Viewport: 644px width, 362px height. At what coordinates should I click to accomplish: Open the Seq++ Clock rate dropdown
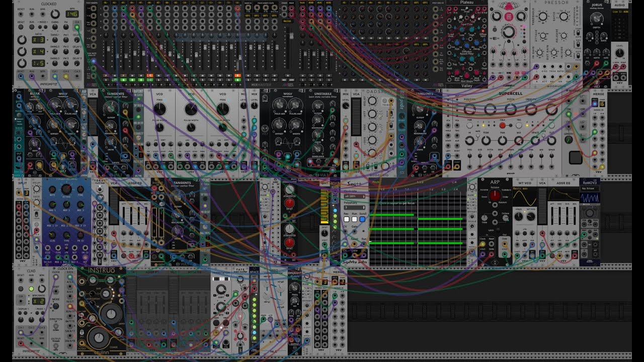point(354,196)
